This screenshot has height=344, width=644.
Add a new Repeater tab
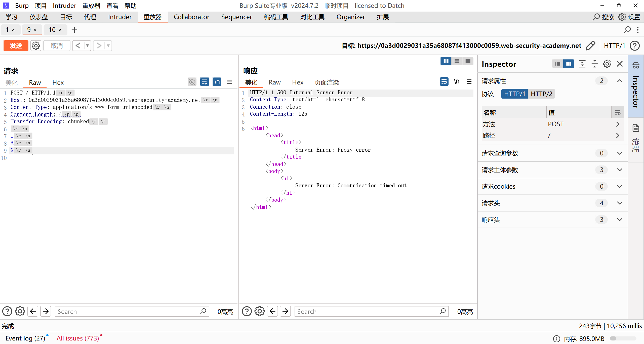click(74, 30)
